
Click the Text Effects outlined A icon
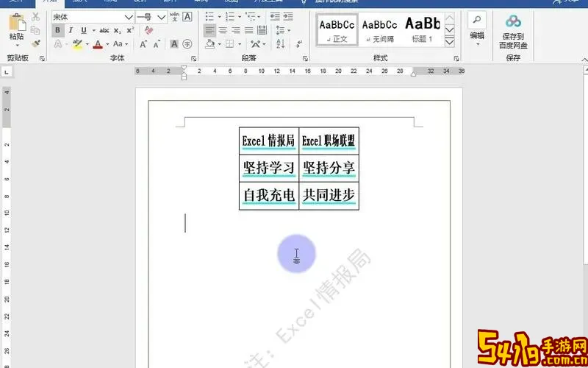[x=58, y=44]
